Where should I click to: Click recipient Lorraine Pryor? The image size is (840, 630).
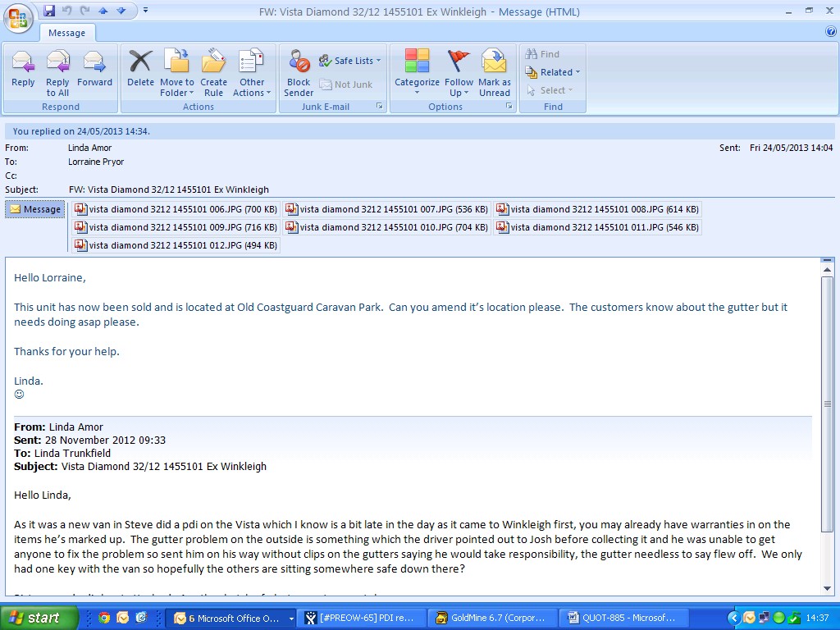[96, 162]
